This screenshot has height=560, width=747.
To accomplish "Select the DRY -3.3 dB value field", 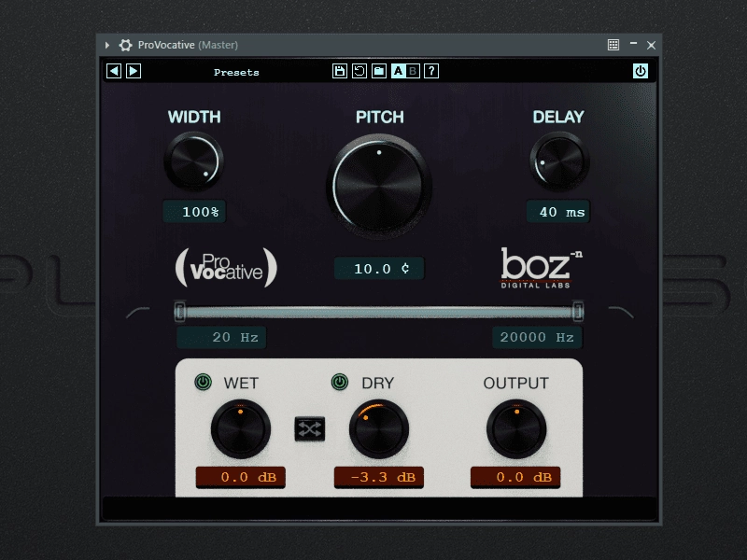I will [x=379, y=477].
